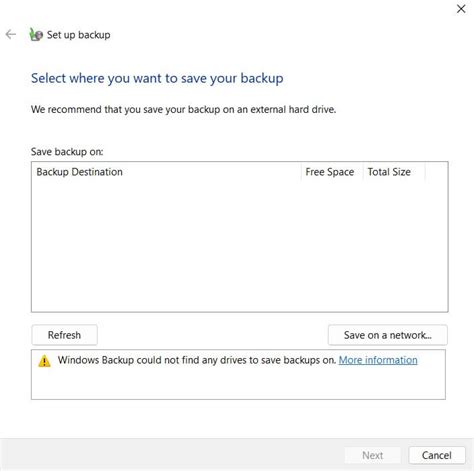Click the external hard drive recommendation text
The height and width of the screenshot is (471, 474).
click(183, 109)
